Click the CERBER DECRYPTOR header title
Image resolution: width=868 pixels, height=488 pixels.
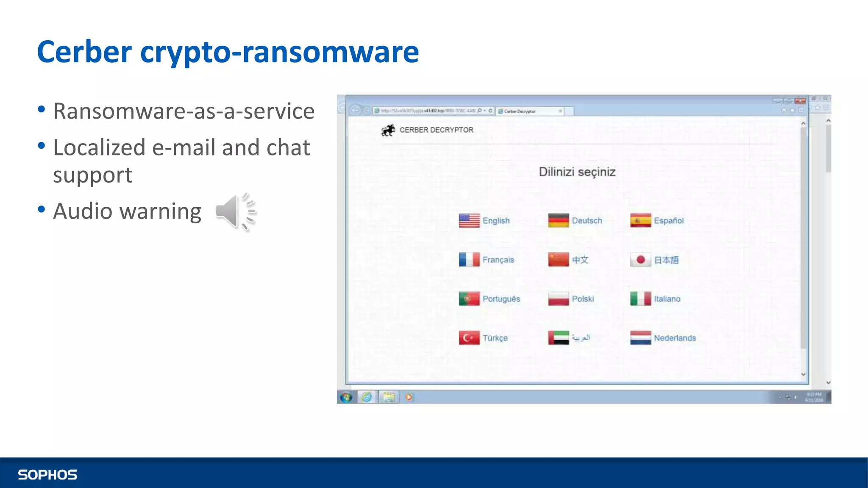tap(436, 130)
